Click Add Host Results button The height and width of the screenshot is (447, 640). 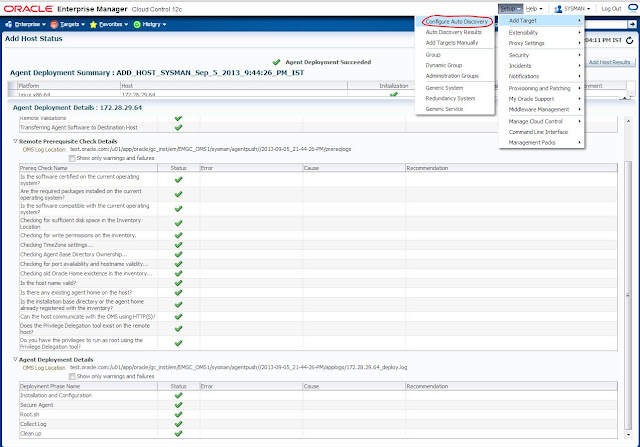[609, 62]
